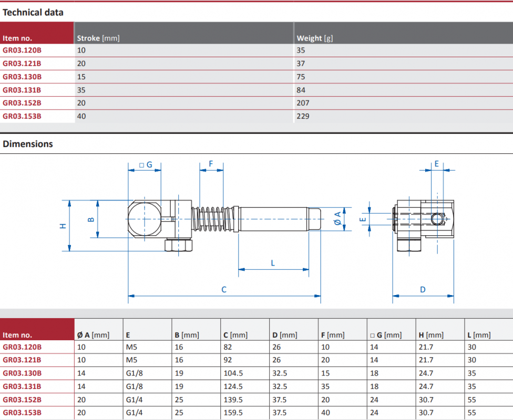
Task: Click the L value 55 for GR03.153B
Action: click(472, 413)
